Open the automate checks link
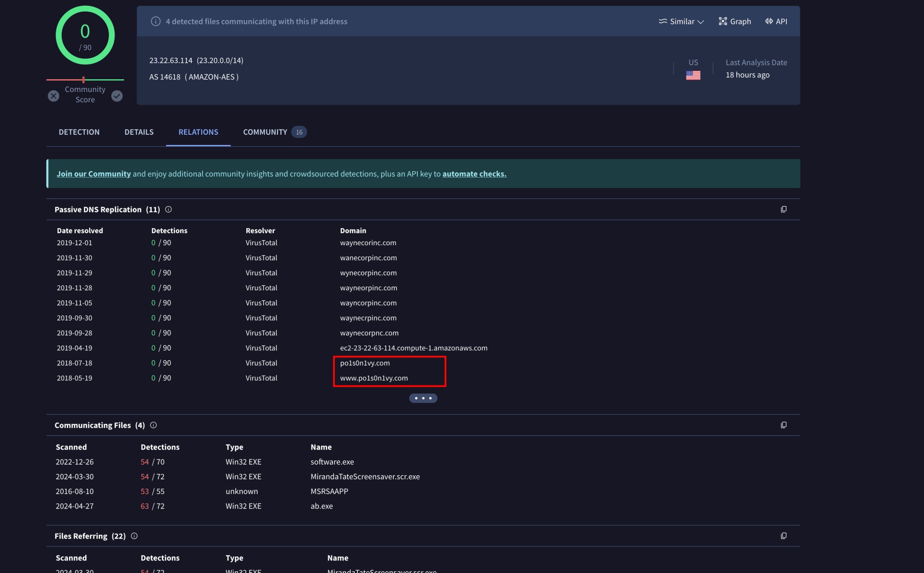 coord(474,174)
